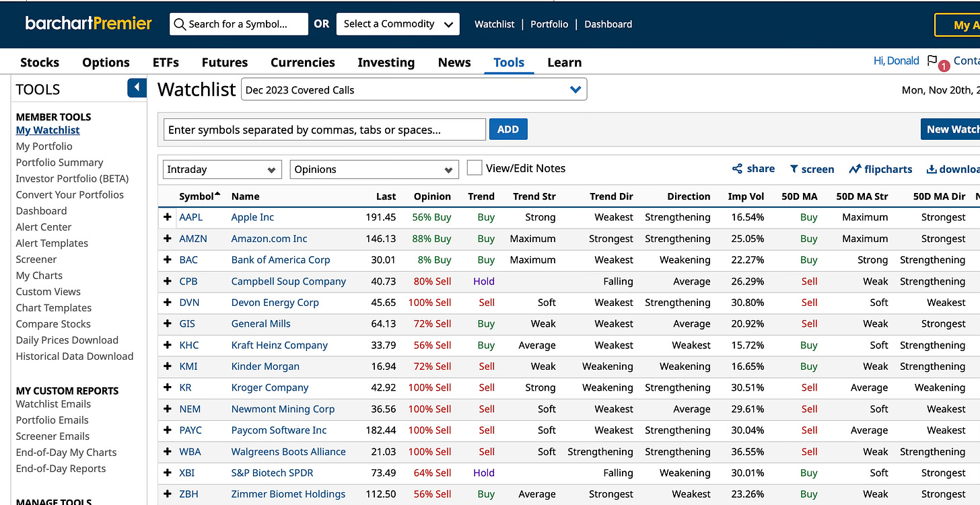Open the Dashboard top link
Screen dimensions: 980x505
608,24
